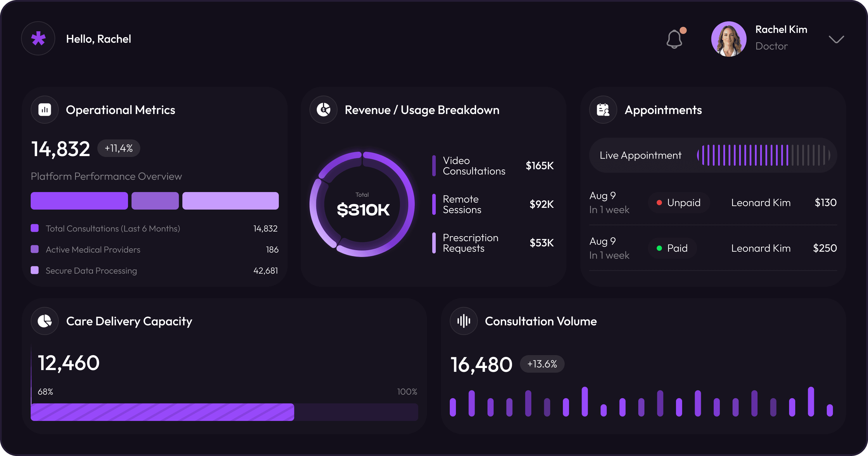Expand the Rachel Kim profile dropdown chevron
Screen dimensions: 868x456
[x=836, y=39]
